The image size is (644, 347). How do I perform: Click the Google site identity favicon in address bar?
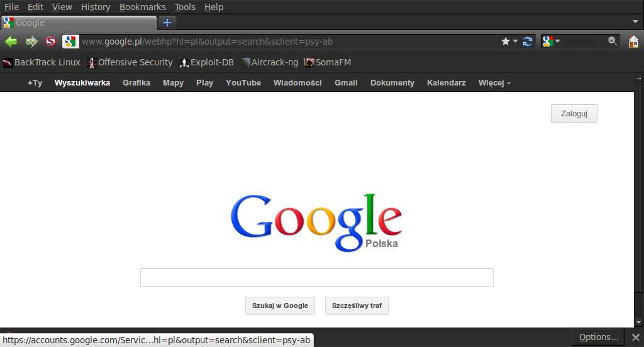click(70, 41)
